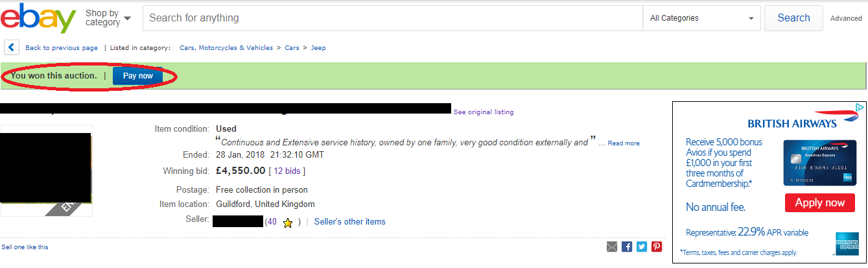This screenshot has height=268, width=868.
Task: Expand Read more of item description
Action: point(624,143)
